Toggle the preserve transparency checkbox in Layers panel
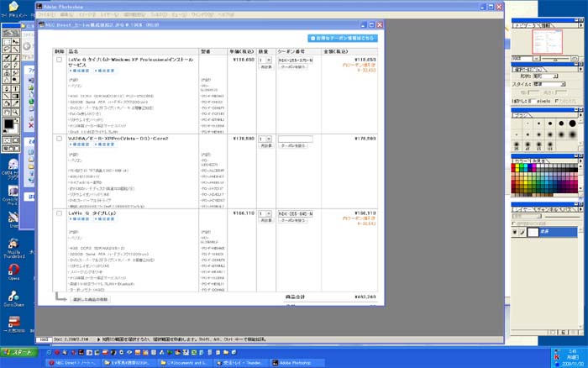 click(513, 223)
